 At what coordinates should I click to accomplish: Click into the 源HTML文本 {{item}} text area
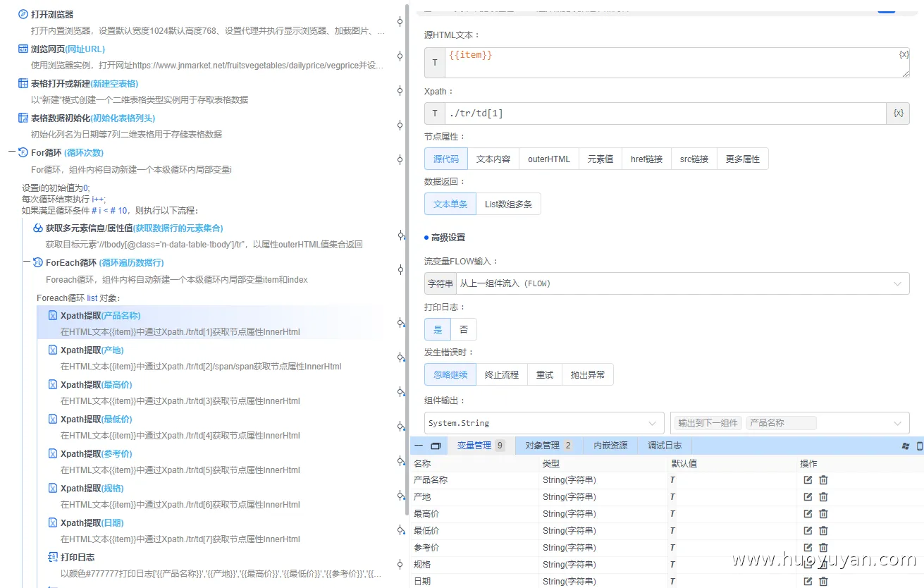[x=677, y=63]
